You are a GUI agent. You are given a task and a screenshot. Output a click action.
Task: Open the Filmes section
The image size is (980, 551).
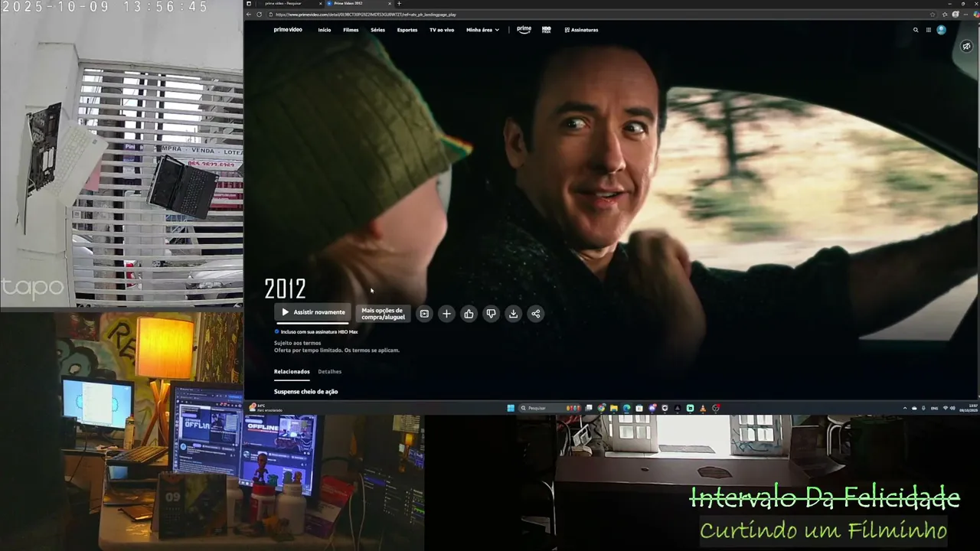pyautogui.click(x=351, y=30)
